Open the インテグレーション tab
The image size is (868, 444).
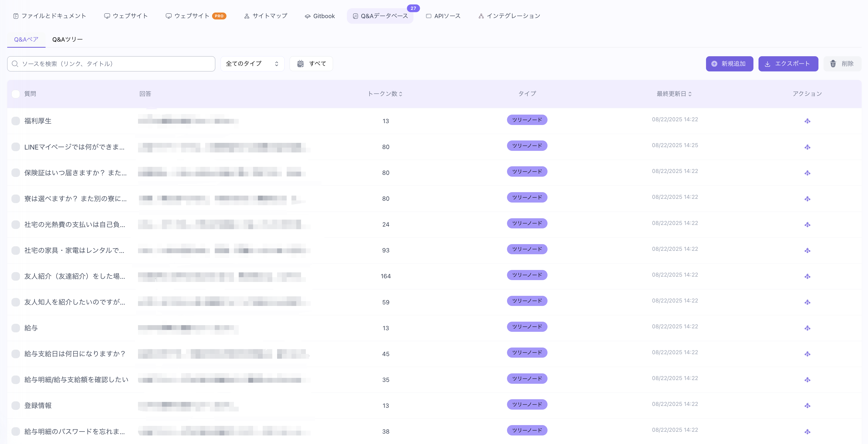(x=509, y=16)
